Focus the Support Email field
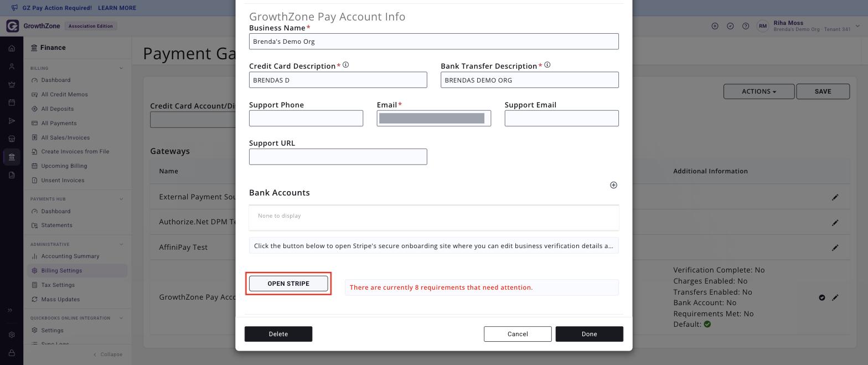Image resolution: width=868 pixels, height=365 pixels. (562, 118)
